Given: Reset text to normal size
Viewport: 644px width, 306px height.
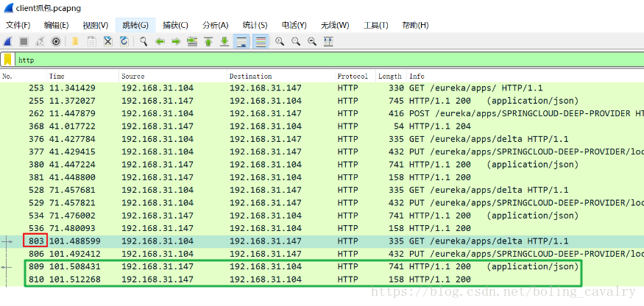Looking at the screenshot, I should (x=312, y=41).
